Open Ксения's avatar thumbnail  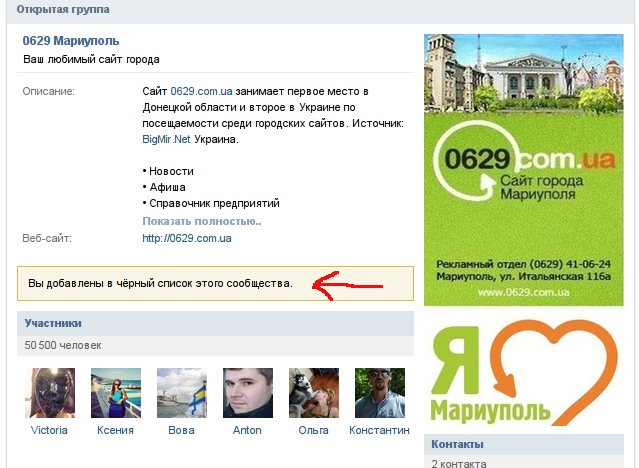pos(116,393)
